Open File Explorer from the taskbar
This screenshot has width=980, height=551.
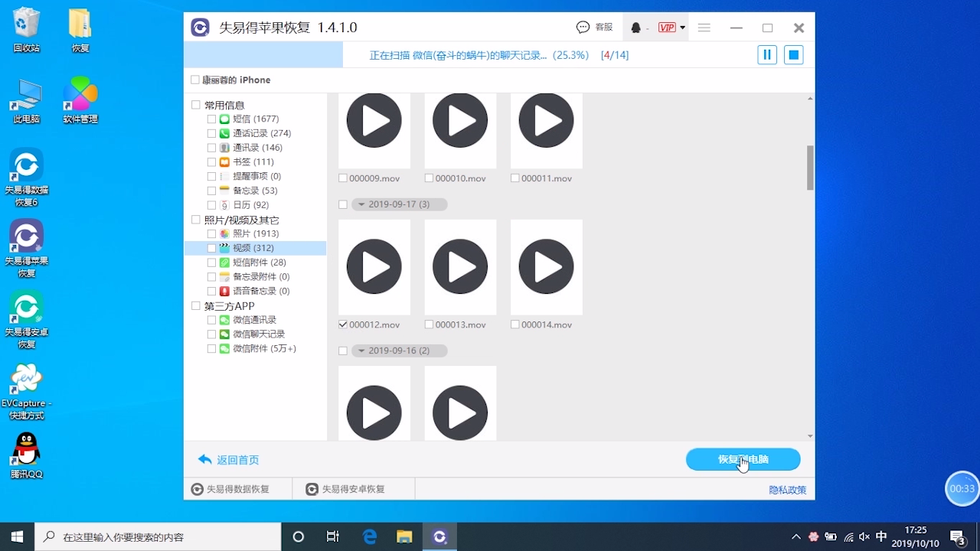tap(404, 536)
